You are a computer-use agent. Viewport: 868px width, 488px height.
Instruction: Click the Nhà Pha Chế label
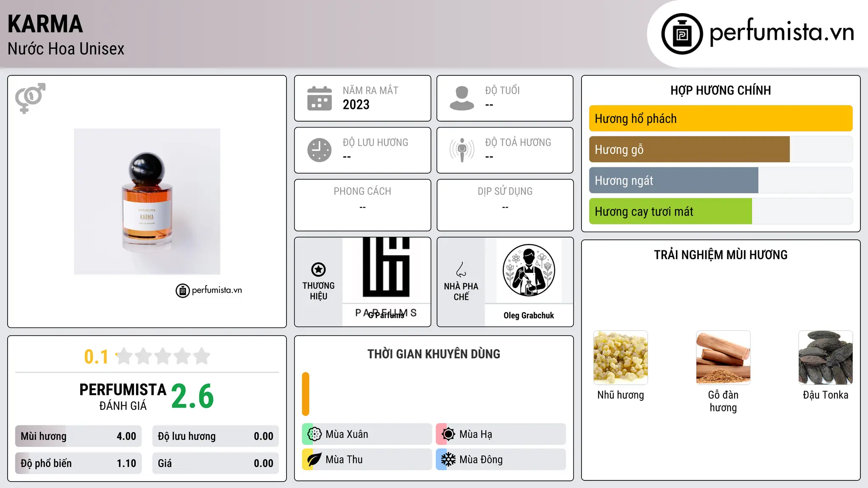pyautogui.click(x=461, y=291)
